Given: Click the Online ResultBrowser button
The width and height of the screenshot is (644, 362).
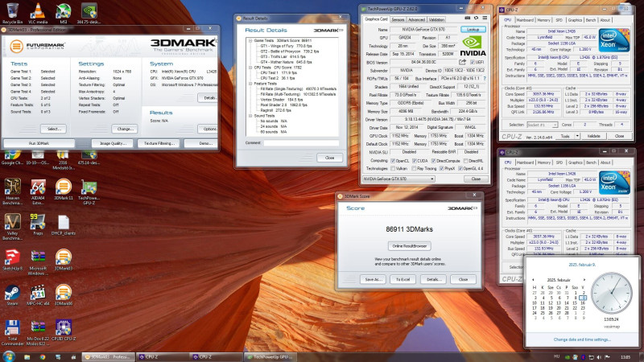Looking at the screenshot, I should click(x=409, y=246).
